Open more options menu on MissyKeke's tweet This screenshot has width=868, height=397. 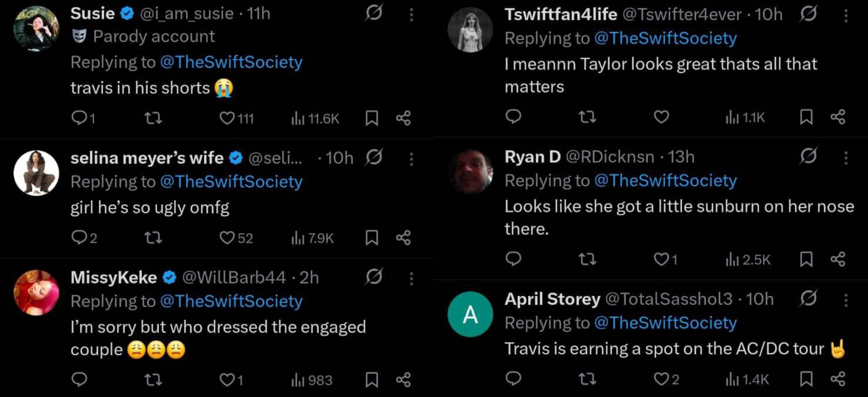point(411,278)
